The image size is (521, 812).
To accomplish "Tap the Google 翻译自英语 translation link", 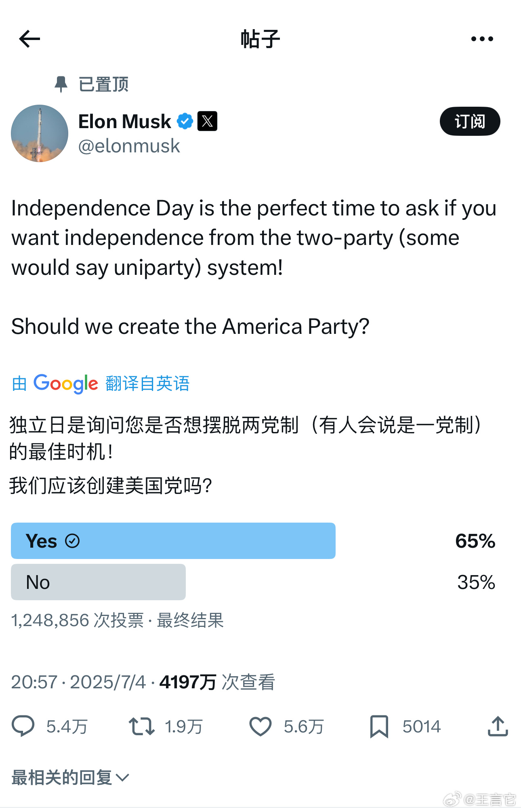I will pyautogui.click(x=101, y=383).
